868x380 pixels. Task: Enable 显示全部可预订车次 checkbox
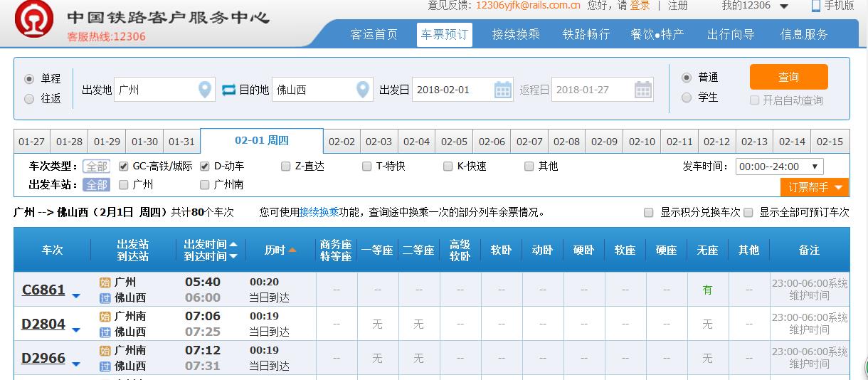pos(748,212)
